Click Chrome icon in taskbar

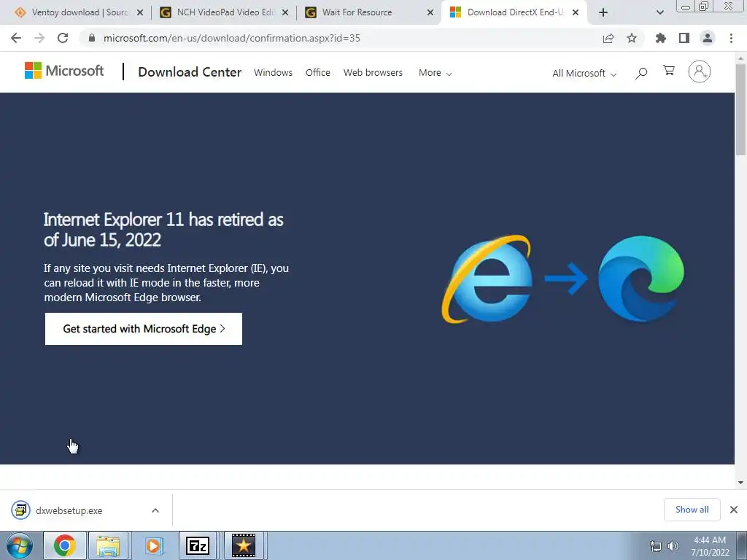pos(65,545)
